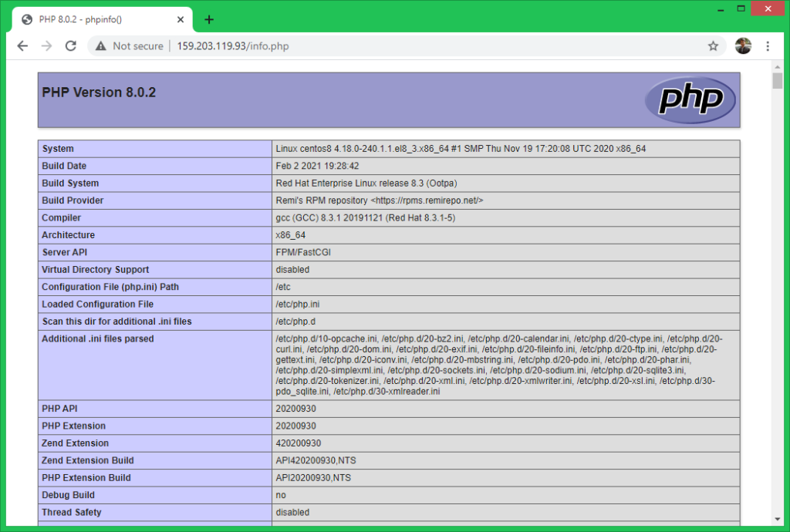The width and height of the screenshot is (790, 532).
Task: Click the scrollbar up arrow
Action: 777,66
